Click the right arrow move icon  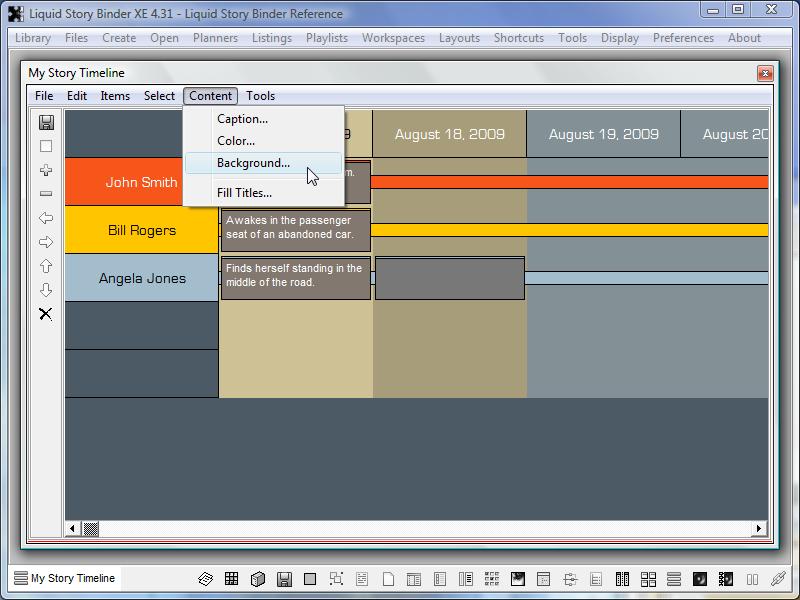[46, 242]
